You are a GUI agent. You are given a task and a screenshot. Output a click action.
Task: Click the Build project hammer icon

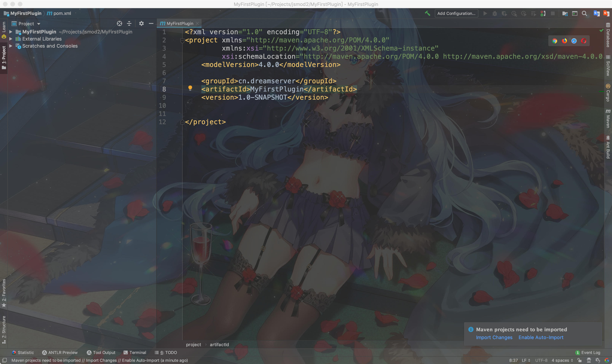[427, 13]
